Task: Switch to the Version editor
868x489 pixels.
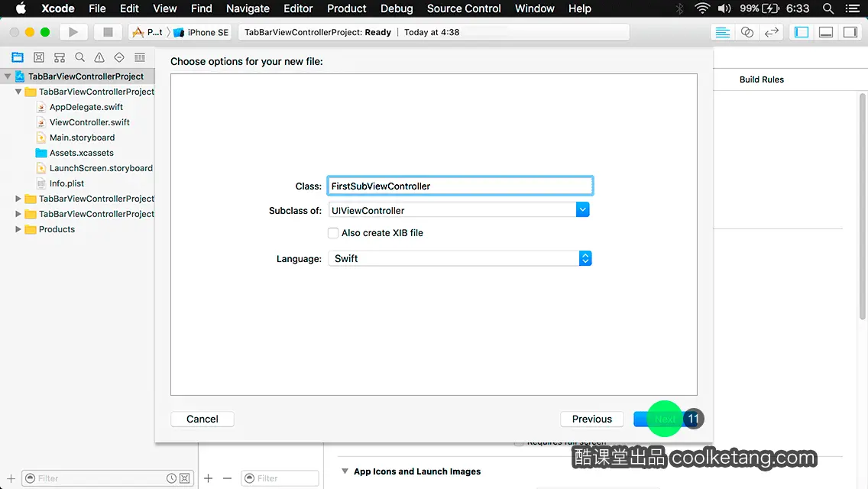Action: 772,32
